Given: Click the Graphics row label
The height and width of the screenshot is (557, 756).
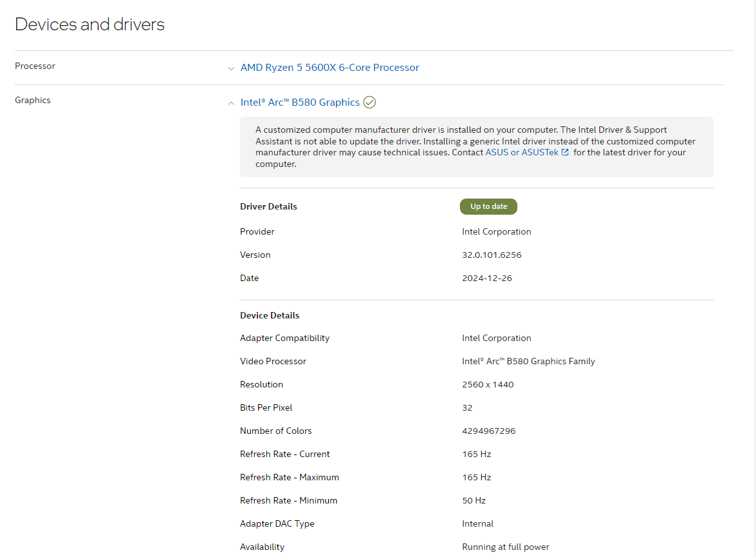Looking at the screenshot, I should [33, 100].
